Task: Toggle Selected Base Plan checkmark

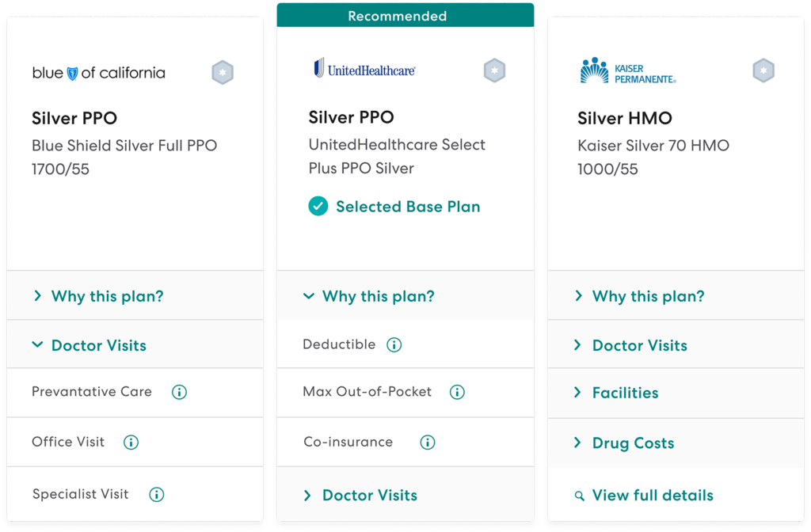Action: click(317, 206)
